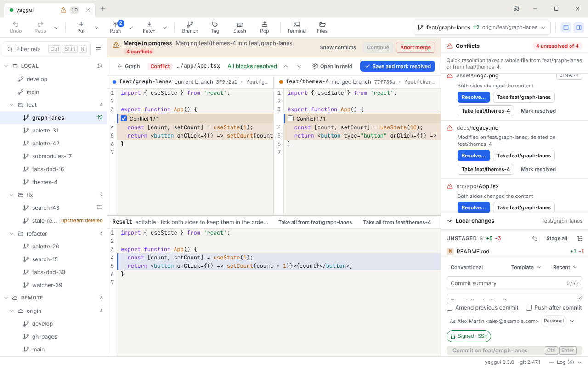This screenshot has height=368, width=588.
Task: Take all from feat/themes-4
Action: pyautogui.click(x=397, y=222)
